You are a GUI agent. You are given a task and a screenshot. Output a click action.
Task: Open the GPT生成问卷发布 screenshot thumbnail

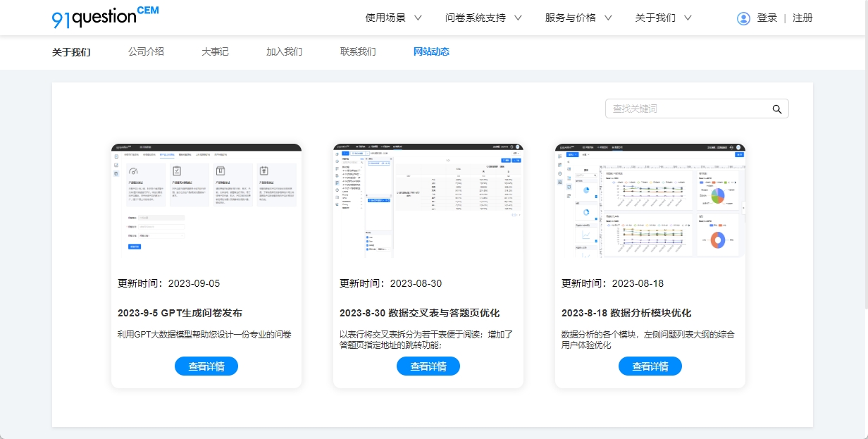coord(206,201)
